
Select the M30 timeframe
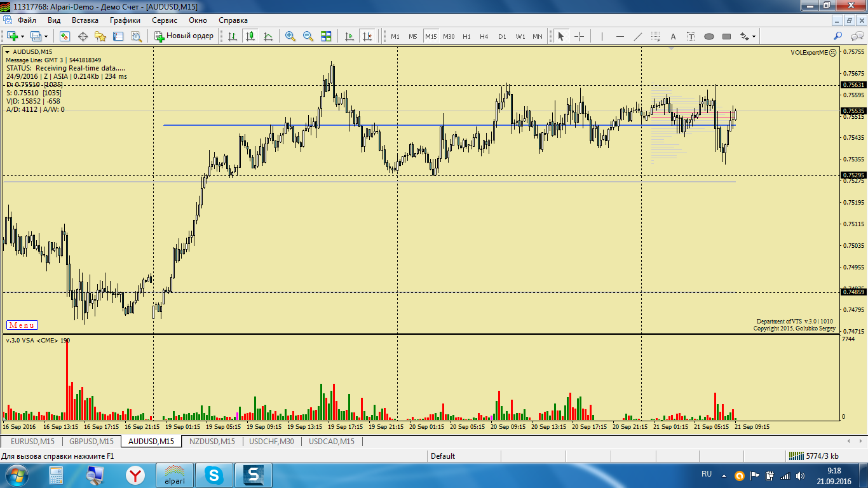coord(449,36)
